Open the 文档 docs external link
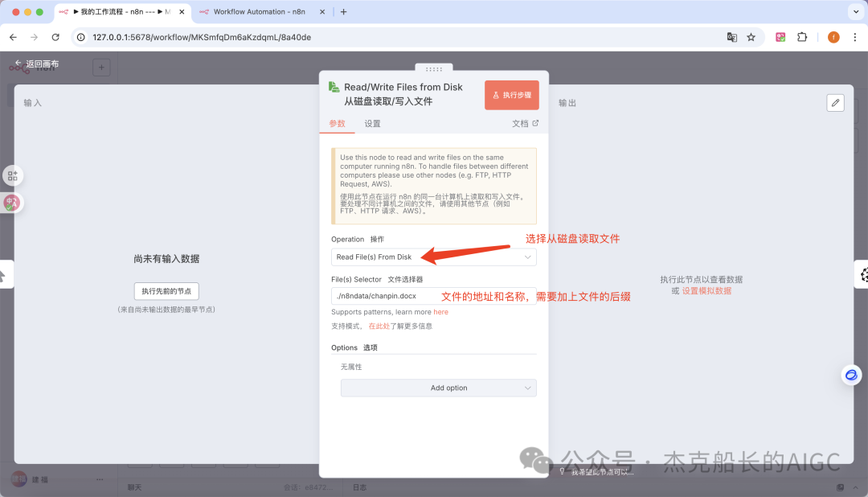The width and height of the screenshot is (868, 497). tap(525, 124)
